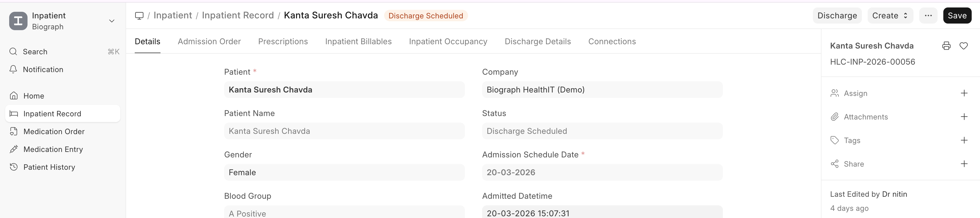Image resolution: width=980 pixels, height=218 pixels.
Task: Expand the Inpatient Biograph workspace chevron
Action: coord(111,21)
